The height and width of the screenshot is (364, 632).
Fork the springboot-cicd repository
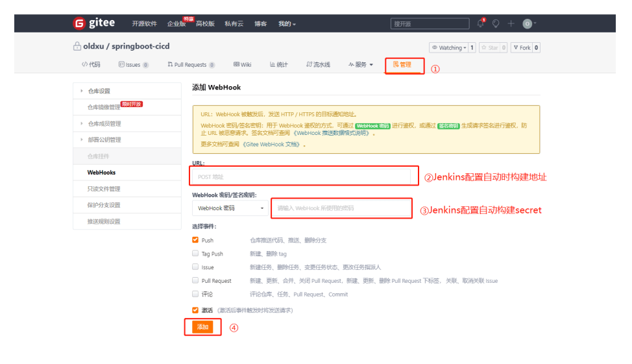tap(521, 47)
